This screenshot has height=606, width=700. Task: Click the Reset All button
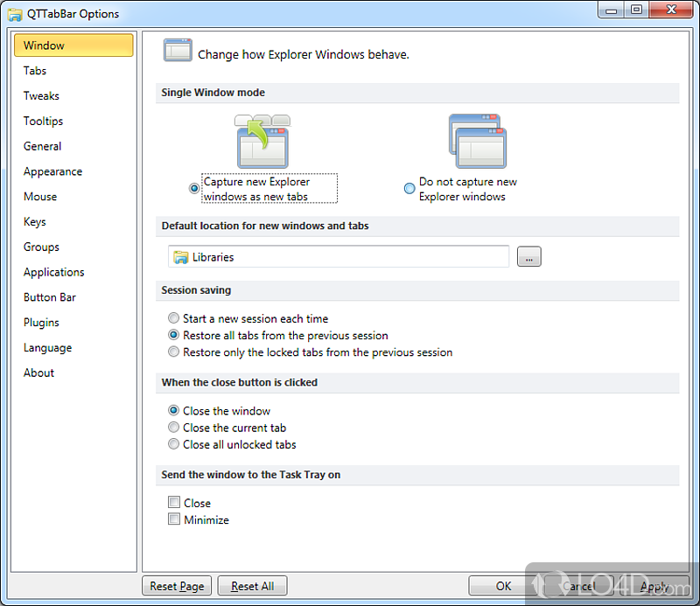[252, 586]
